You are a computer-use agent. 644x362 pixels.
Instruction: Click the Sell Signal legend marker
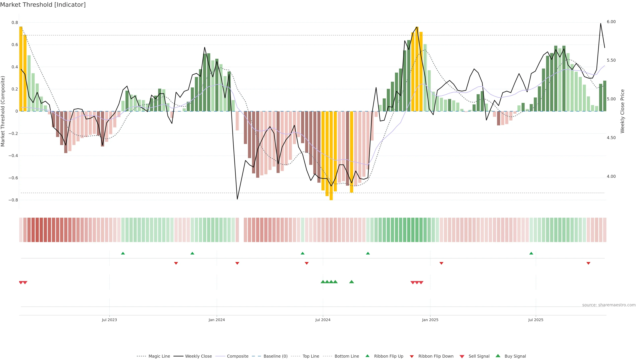point(462,356)
